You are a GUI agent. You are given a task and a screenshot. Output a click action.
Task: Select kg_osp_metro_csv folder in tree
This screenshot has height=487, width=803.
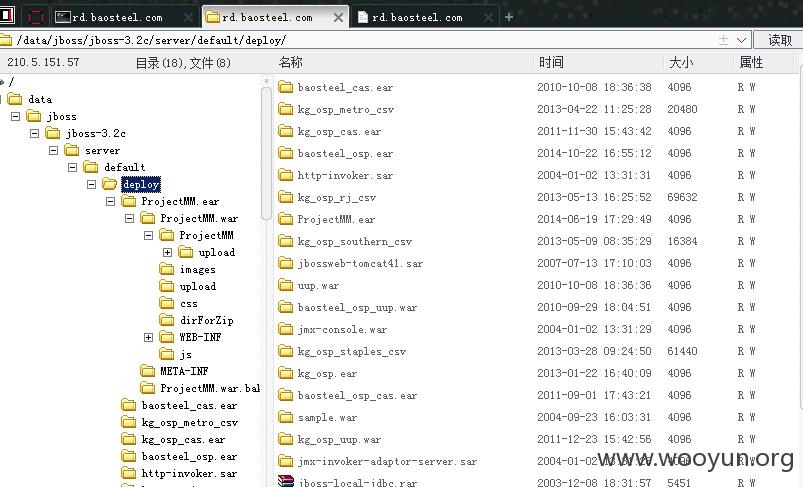pyautogui.click(x=189, y=422)
